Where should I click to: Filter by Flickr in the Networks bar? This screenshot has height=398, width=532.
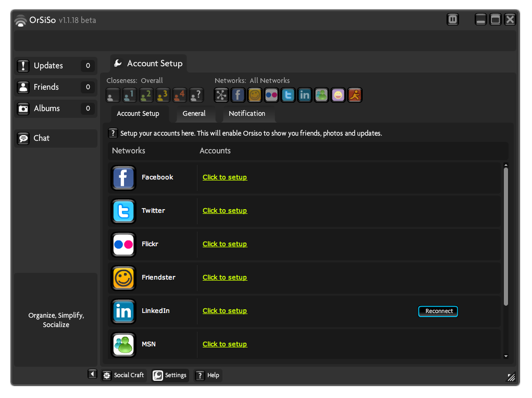tap(271, 95)
